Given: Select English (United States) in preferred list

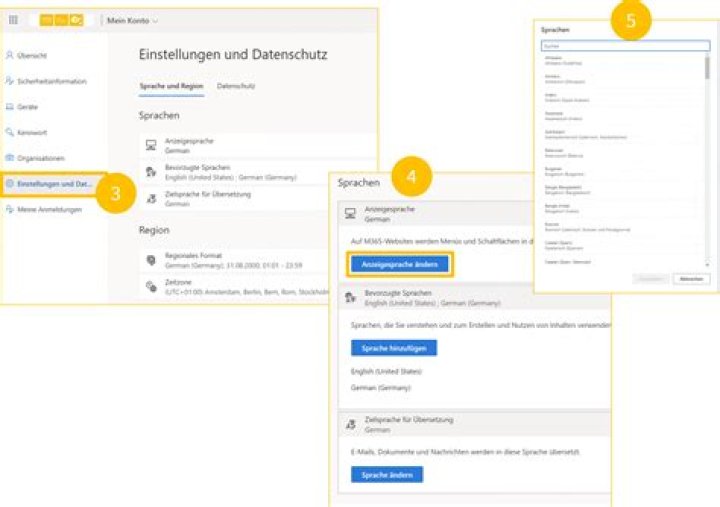Looking at the screenshot, I should click(x=386, y=372).
